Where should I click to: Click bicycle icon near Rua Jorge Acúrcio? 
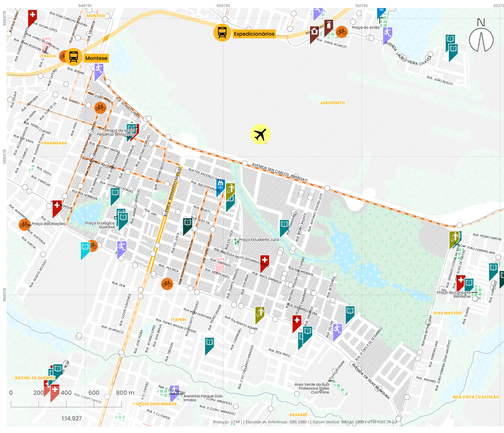341,32
